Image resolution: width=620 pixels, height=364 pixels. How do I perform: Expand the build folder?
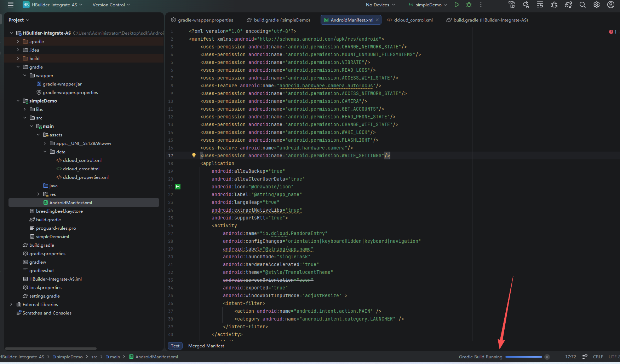pyautogui.click(x=18, y=58)
